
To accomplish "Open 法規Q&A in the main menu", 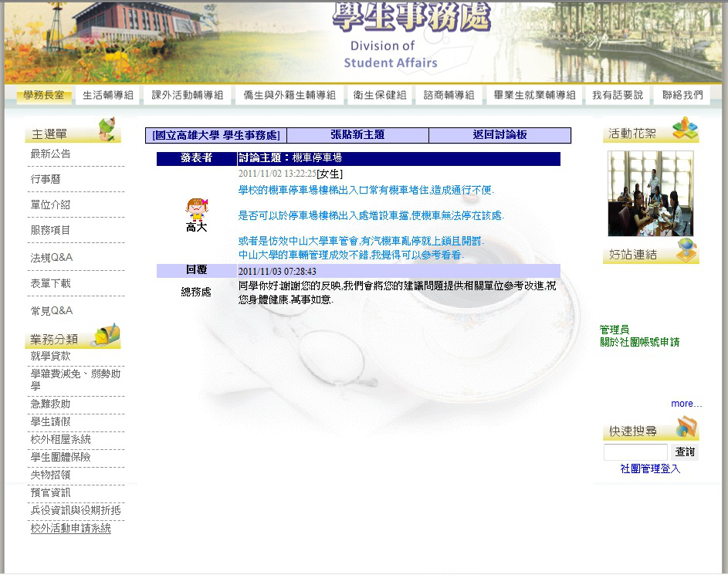I will click(x=52, y=258).
